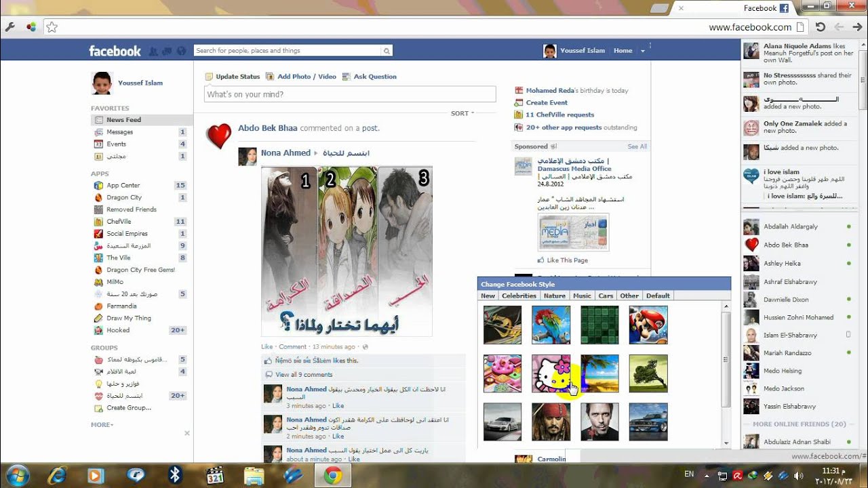The width and height of the screenshot is (868, 488).
Task: Open Abdo Bek Bhaa profile link in feed
Action: 267,128
